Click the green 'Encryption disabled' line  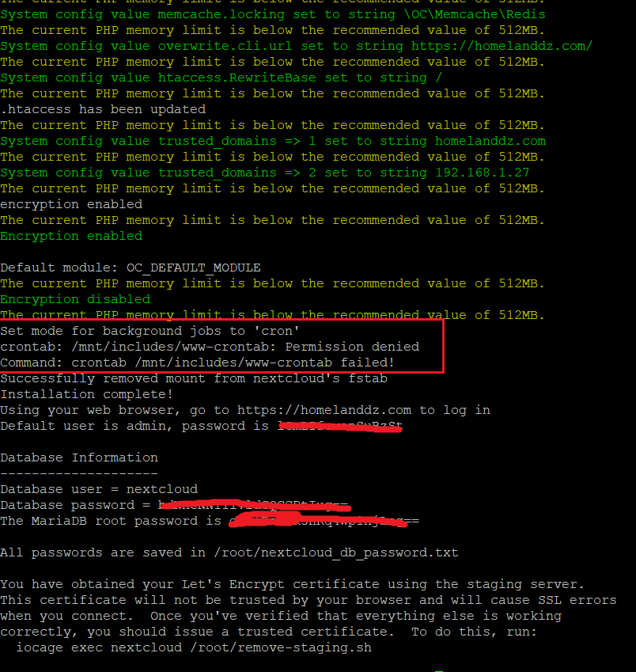(x=75, y=299)
